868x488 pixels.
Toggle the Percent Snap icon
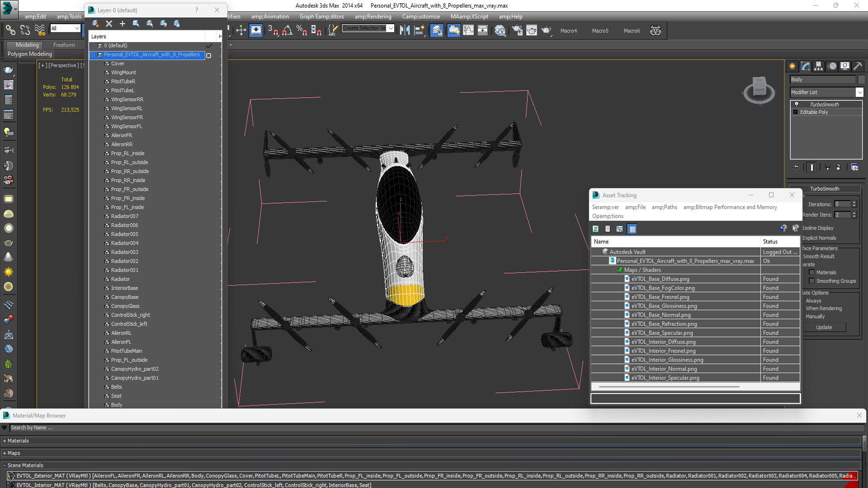[302, 30]
